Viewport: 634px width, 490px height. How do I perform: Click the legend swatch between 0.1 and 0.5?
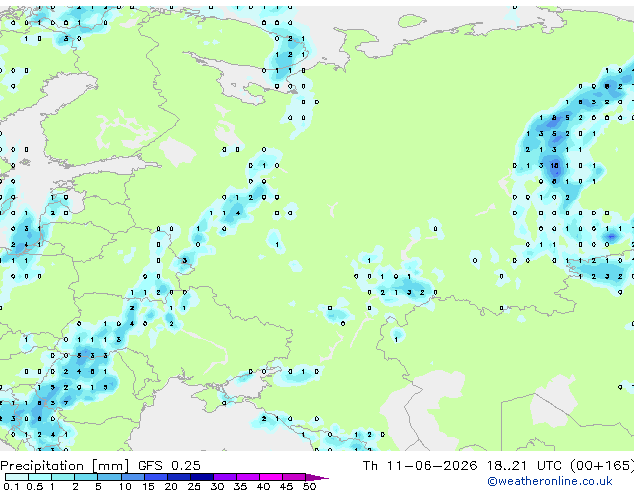(x=17, y=477)
